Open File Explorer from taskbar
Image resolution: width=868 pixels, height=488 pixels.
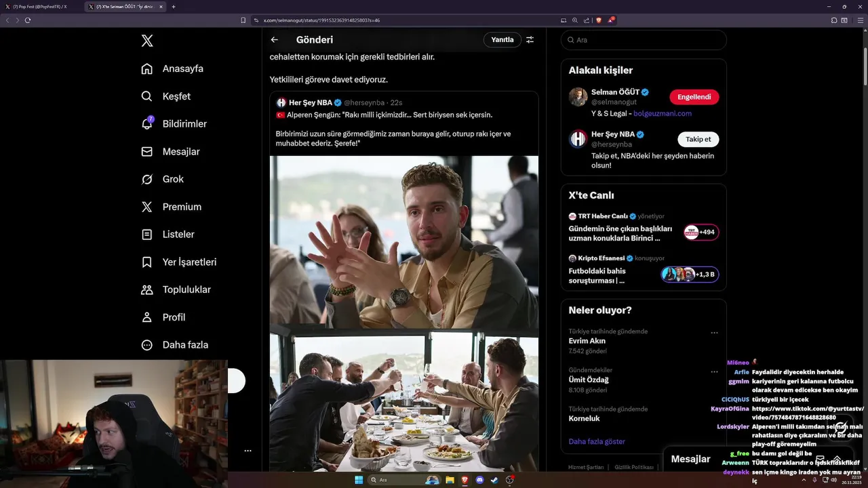(450, 480)
